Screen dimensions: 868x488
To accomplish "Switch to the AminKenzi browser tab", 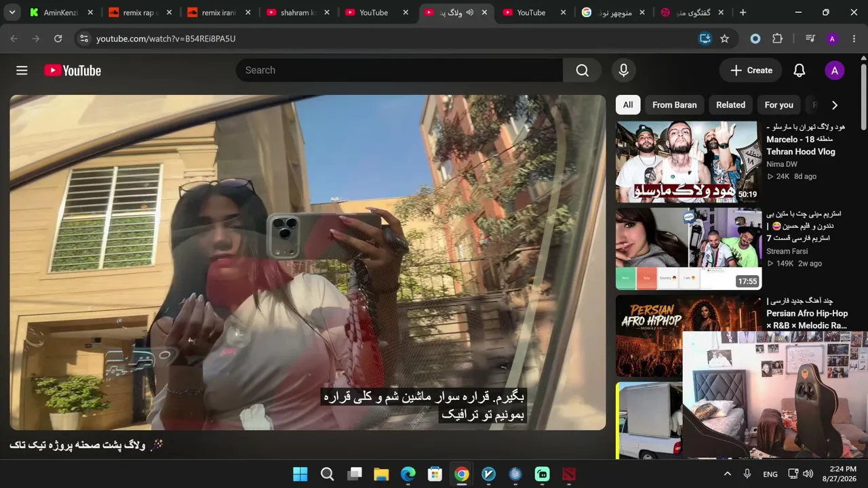I will click(x=61, y=12).
